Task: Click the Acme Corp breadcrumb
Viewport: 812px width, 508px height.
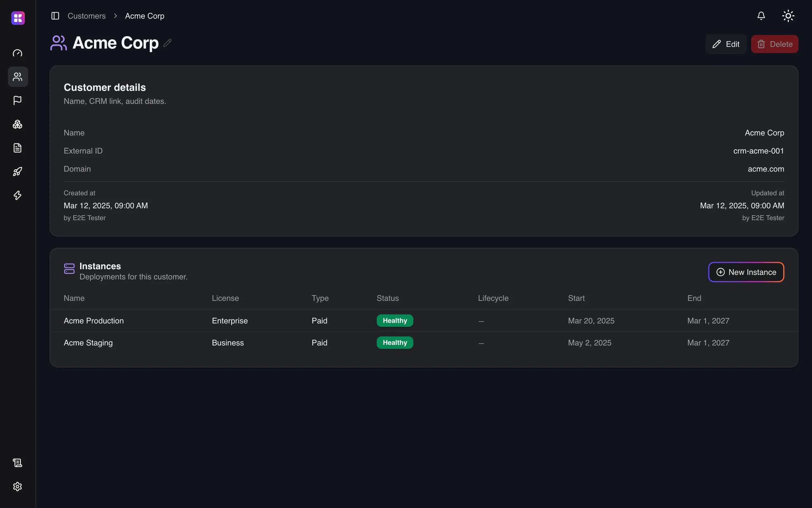Action: point(145,16)
